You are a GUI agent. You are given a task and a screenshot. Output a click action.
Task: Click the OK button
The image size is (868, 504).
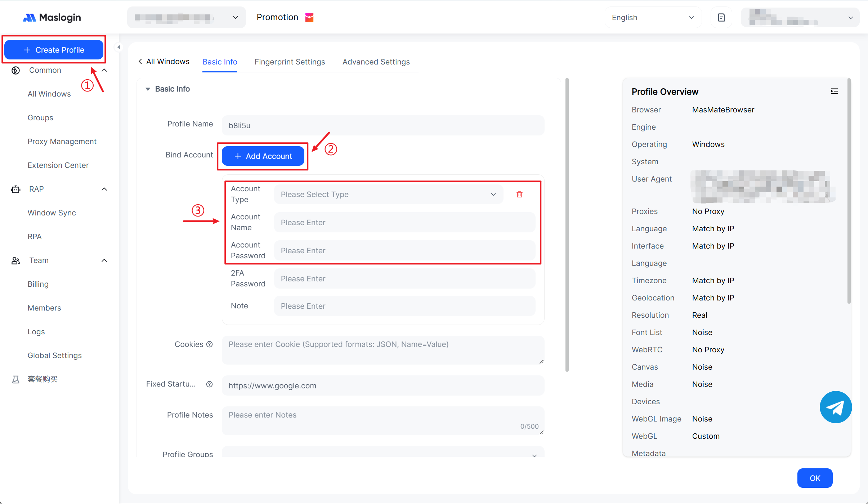click(x=815, y=478)
